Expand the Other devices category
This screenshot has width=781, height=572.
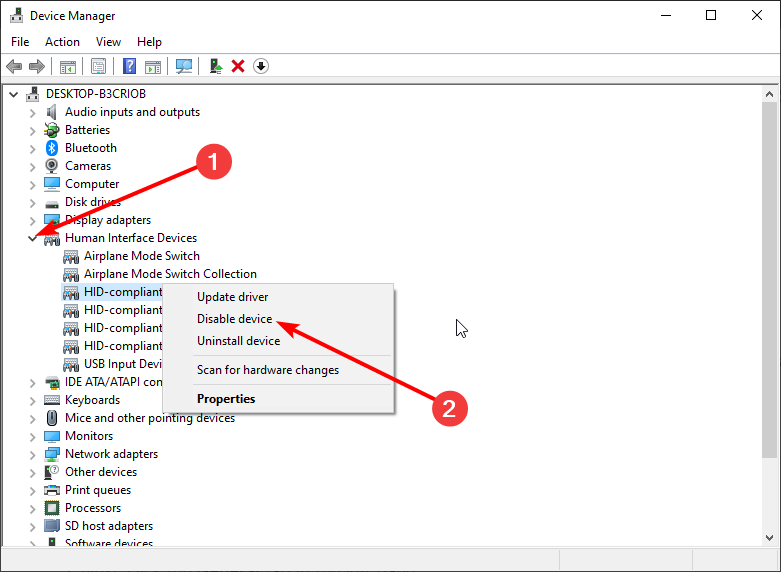click(32, 473)
